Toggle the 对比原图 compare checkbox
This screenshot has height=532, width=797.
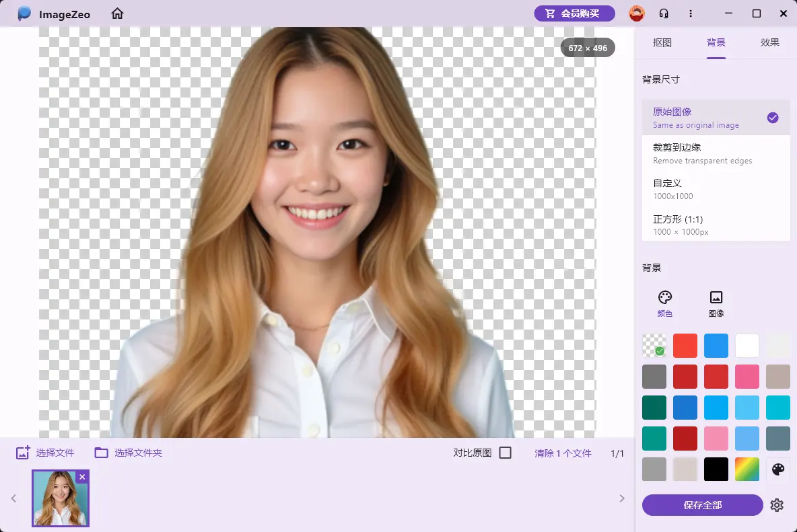pyautogui.click(x=505, y=453)
